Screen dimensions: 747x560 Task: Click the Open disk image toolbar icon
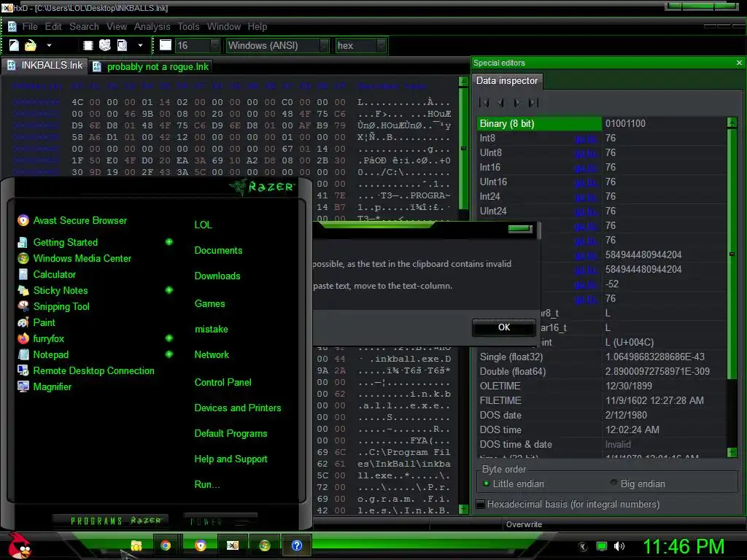coord(123,45)
